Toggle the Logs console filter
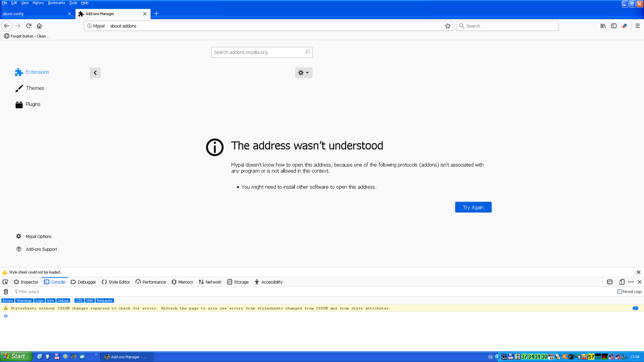 tap(39, 301)
